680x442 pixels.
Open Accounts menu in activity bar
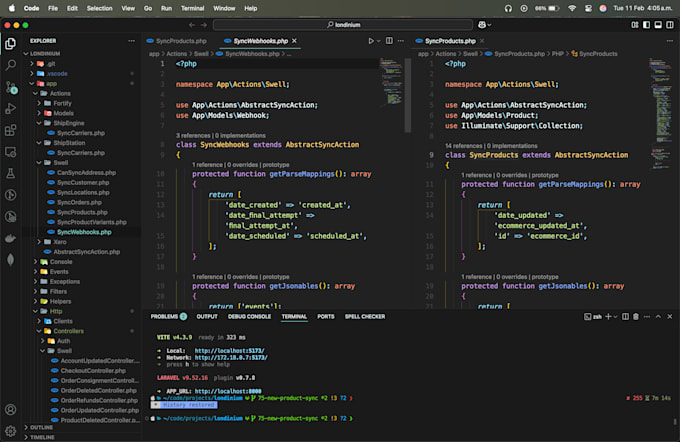tap(10, 409)
